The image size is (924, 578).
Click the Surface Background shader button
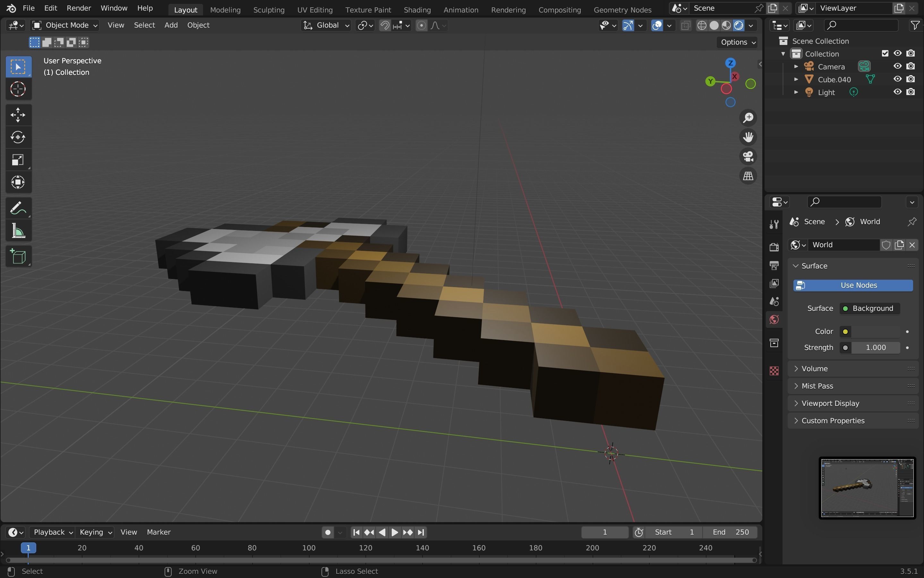(x=869, y=309)
